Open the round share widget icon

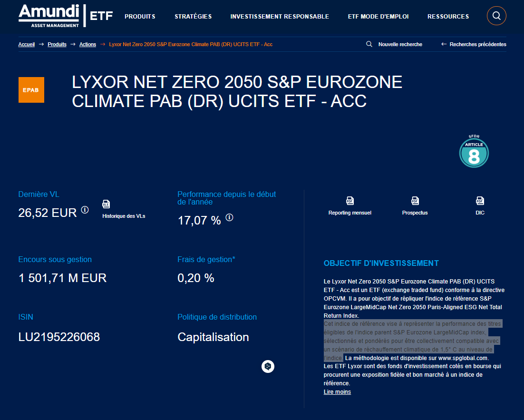click(268, 366)
